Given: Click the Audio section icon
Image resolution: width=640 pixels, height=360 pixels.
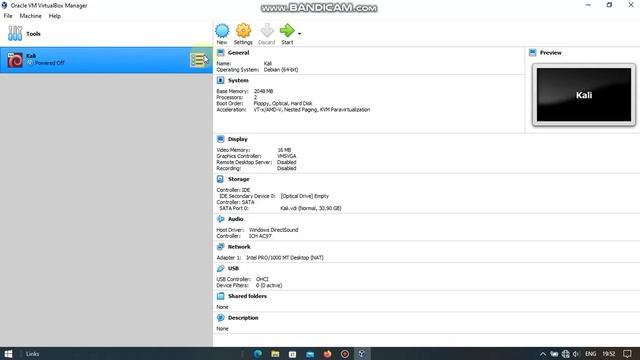Looking at the screenshot, I should 221,219.
